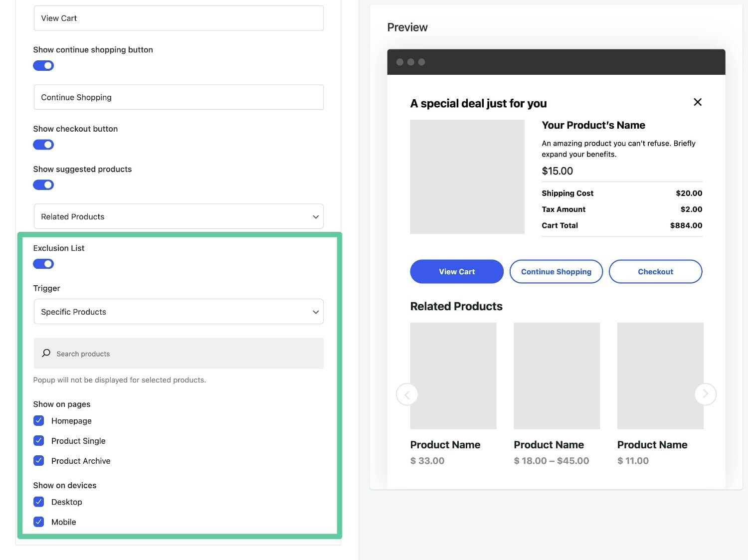Uncheck the Product Archive checkbox
This screenshot has height=560, width=748.
click(x=39, y=460)
